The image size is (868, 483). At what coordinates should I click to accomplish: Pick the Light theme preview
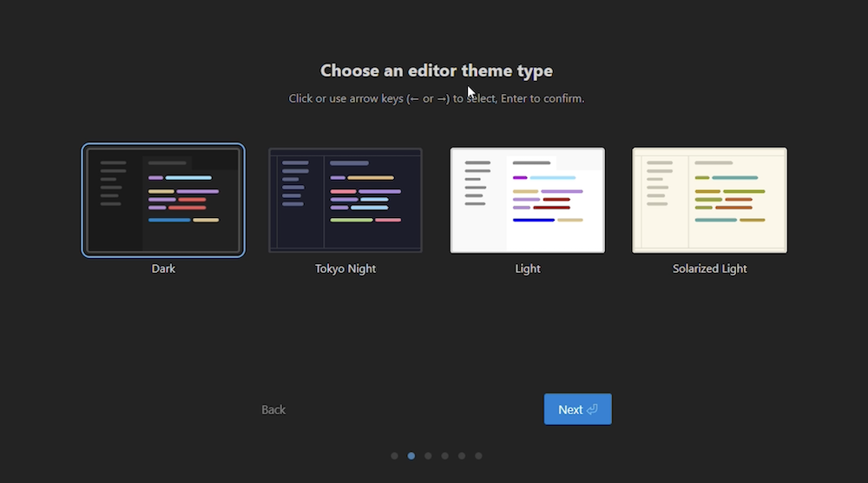[x=528, y=201]
